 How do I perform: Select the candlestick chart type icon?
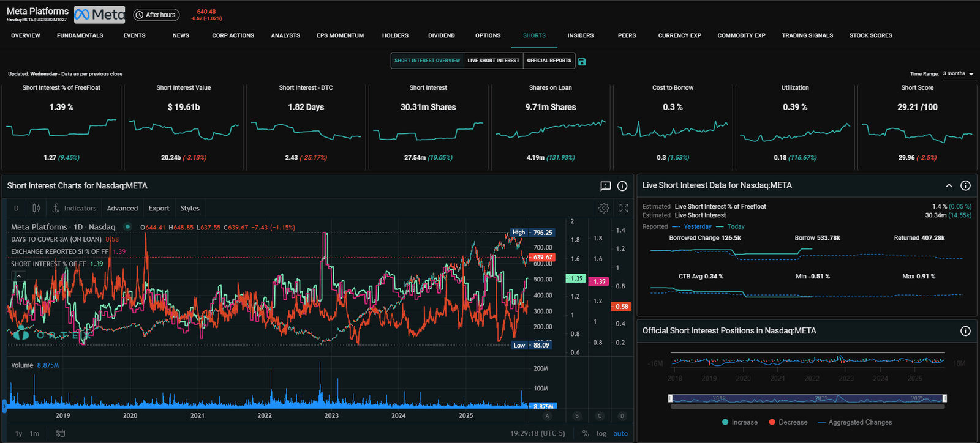[36, 209]
